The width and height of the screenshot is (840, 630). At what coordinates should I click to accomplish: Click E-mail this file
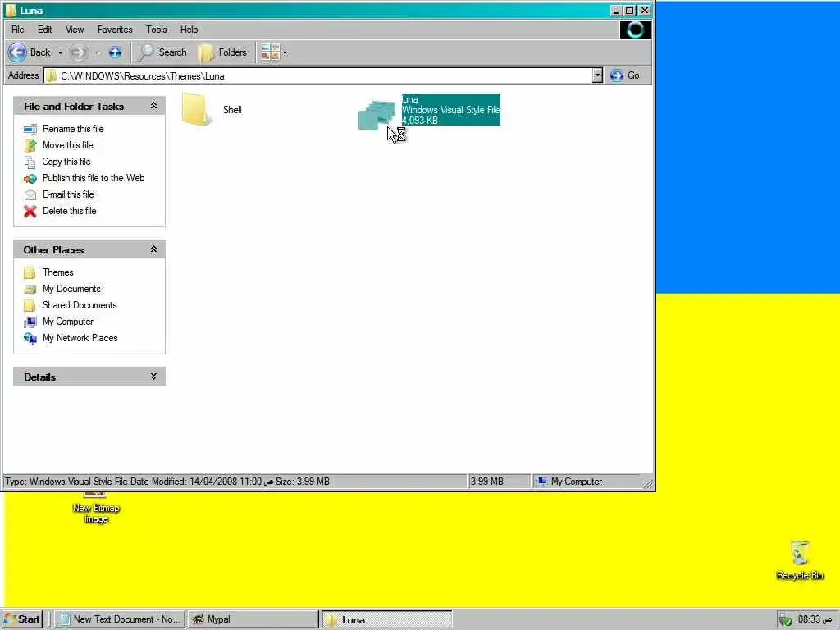68,194
